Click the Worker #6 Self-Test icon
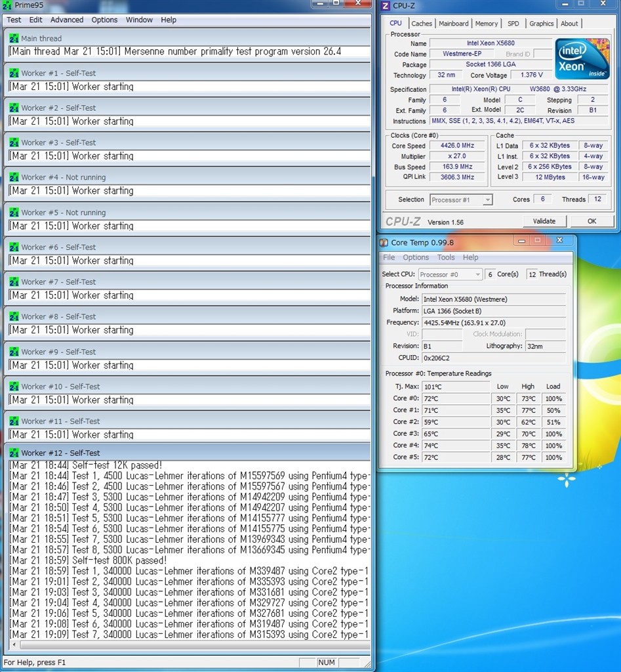The width and height of the screenshot is (621, 672). point(14,247)
